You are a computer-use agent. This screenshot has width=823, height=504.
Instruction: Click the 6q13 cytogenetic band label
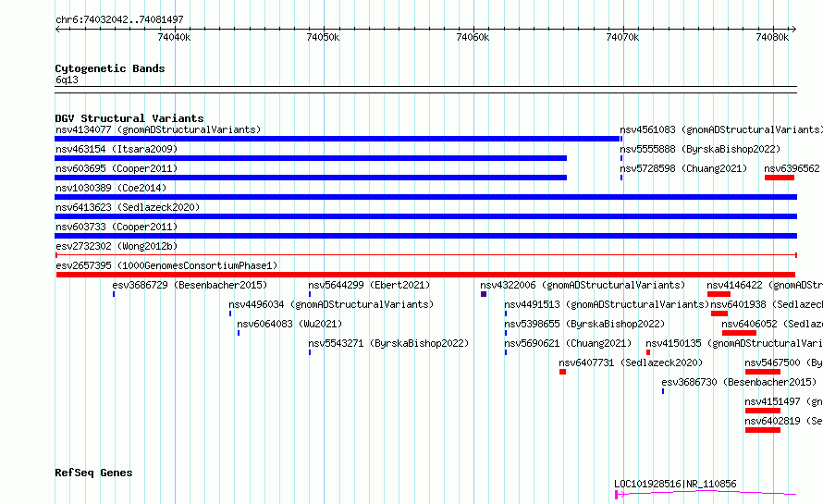[x=67, y=80]
